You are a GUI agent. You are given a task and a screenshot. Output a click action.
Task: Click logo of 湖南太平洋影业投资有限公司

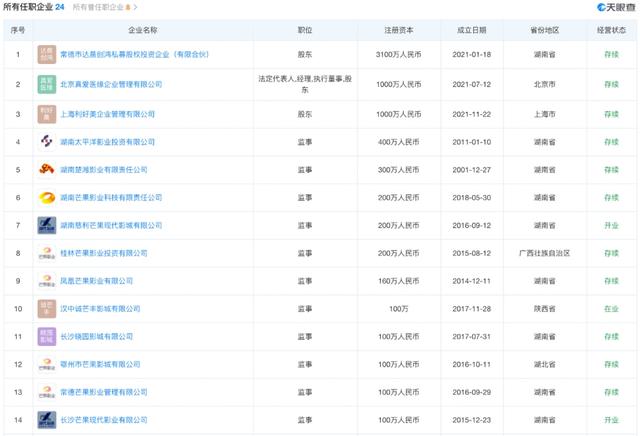coord(47,142)
